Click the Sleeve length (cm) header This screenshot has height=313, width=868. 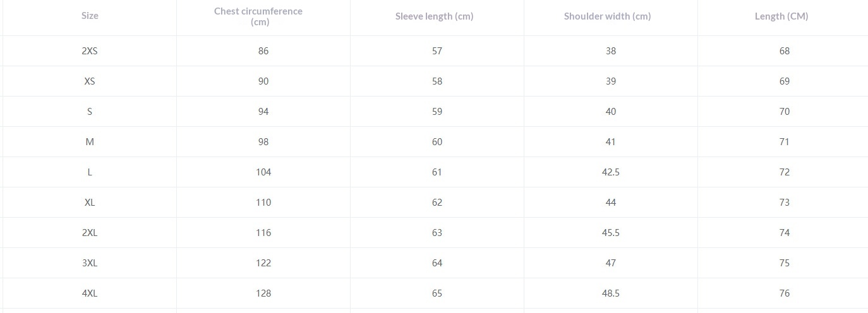tap(434, 16)
